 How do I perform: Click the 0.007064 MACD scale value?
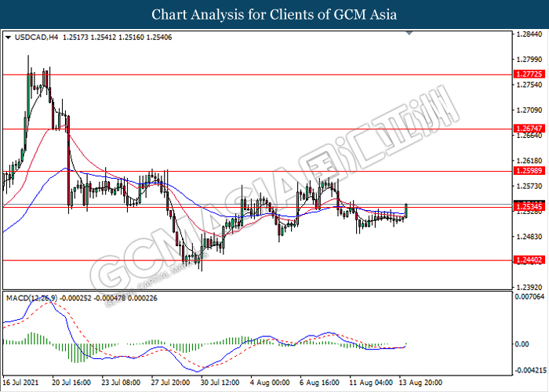(x=530, y=297)
